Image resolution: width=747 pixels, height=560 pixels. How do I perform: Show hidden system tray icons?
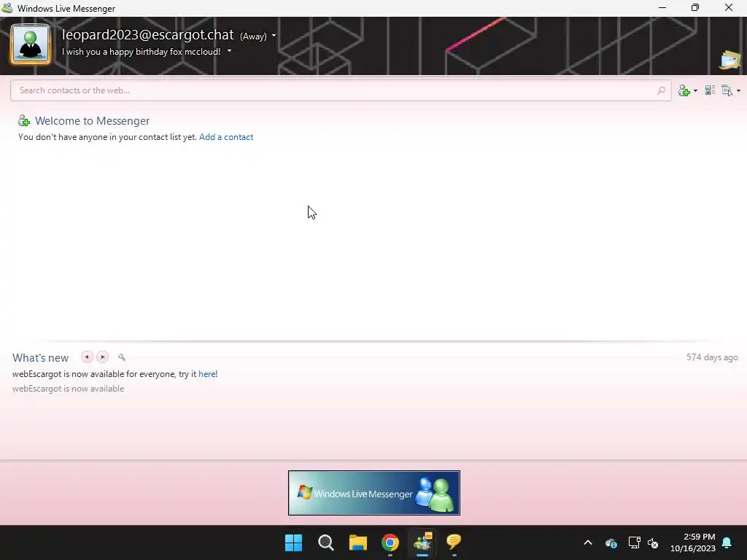coord(588,542)
